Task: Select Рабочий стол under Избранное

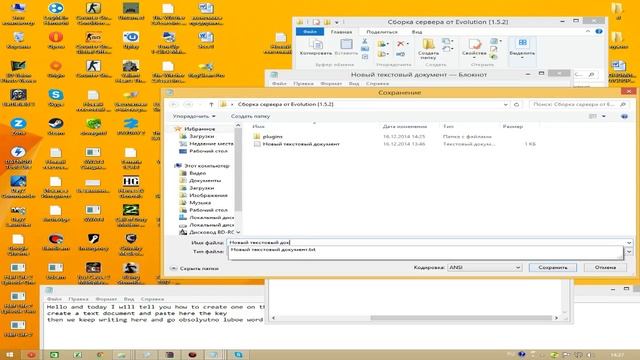Action: tap(208, 151)
